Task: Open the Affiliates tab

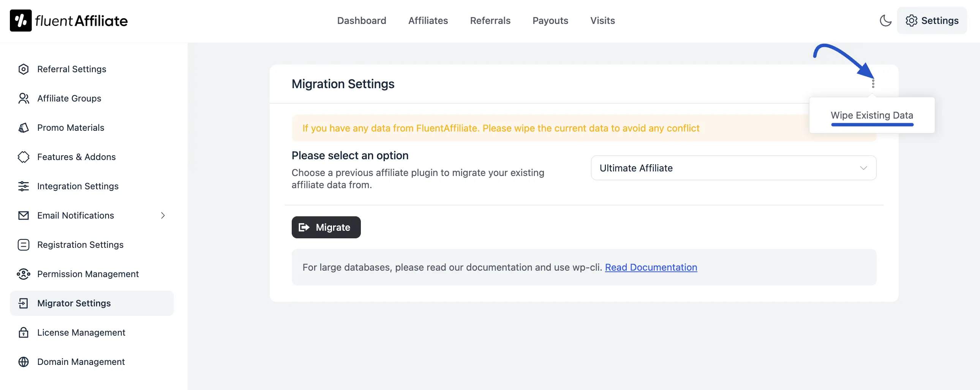Action: tap(428, 21)
